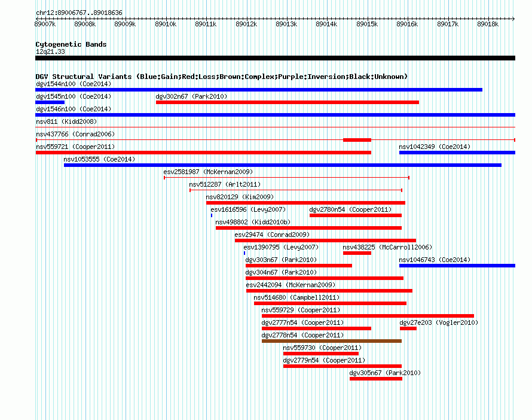The width and height of the screenshot is (532, 420).
Task: Click the dgv1544n100 (Coe2014) variant label
Action: [74, 84]
